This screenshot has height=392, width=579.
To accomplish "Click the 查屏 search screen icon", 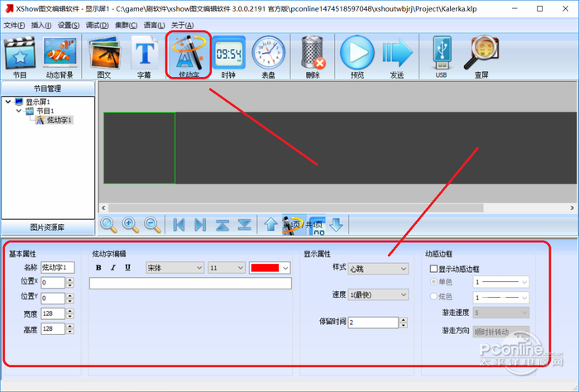I will click(x=481, y=57).
